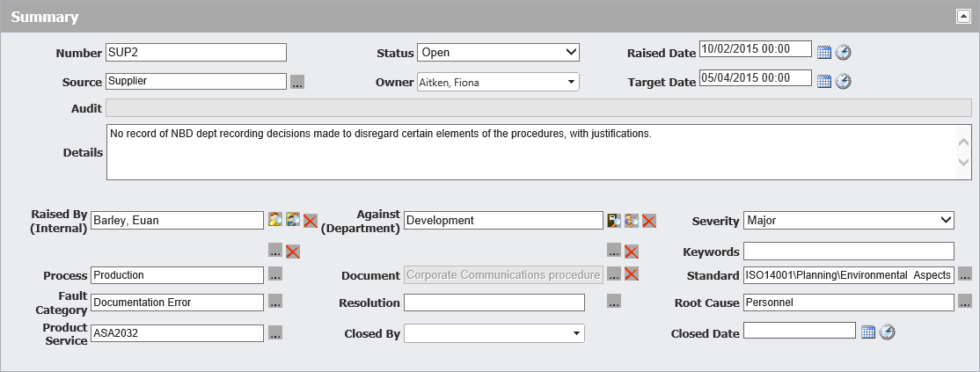Click first person icon next to Raised By
980x372 pixels.
point(275,221)
